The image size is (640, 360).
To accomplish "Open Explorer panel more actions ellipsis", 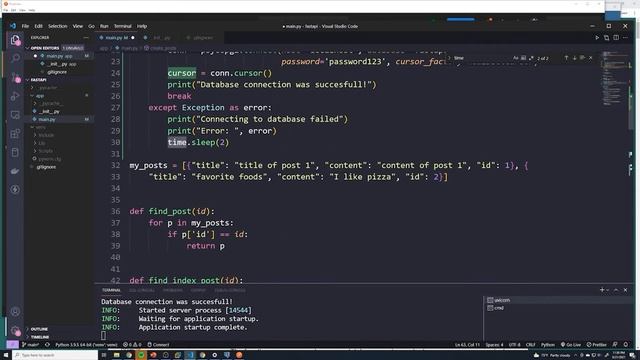I will (86, 38).
